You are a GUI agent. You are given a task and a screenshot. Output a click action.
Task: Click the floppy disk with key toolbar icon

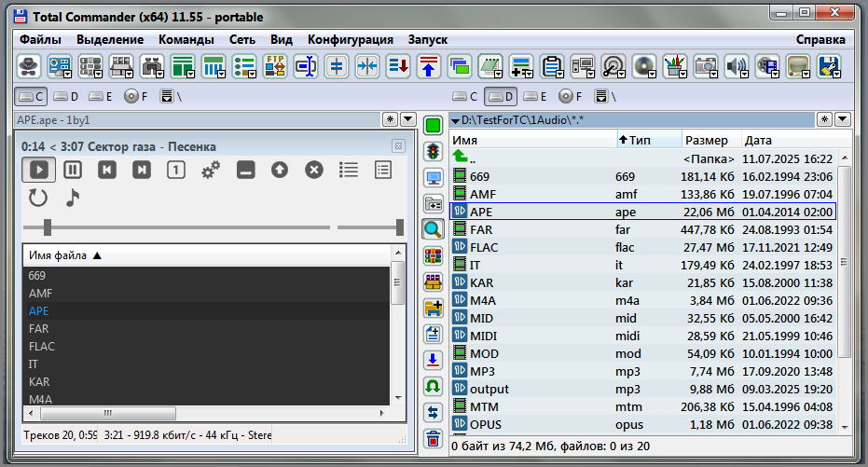click(829, 67)
